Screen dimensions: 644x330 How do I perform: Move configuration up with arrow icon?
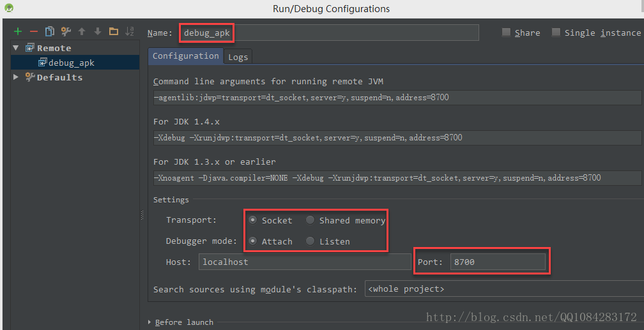[x=82, y=31]
